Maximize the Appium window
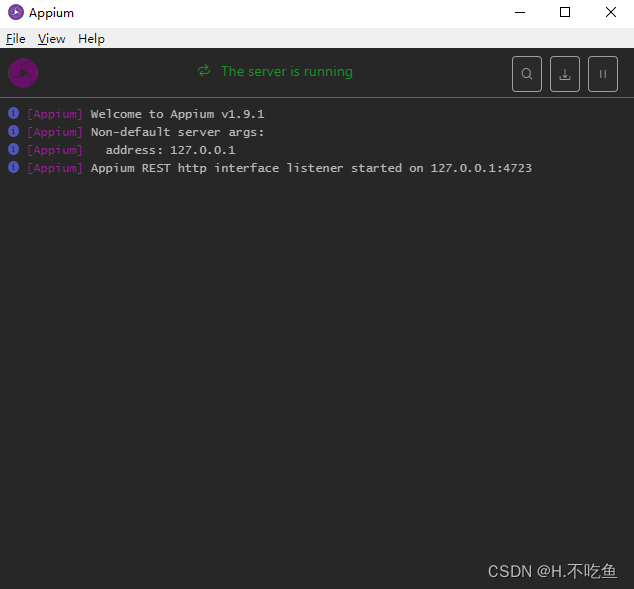Image resolution: width=634 pixels, height=589 pixels. tap(565, 13)
